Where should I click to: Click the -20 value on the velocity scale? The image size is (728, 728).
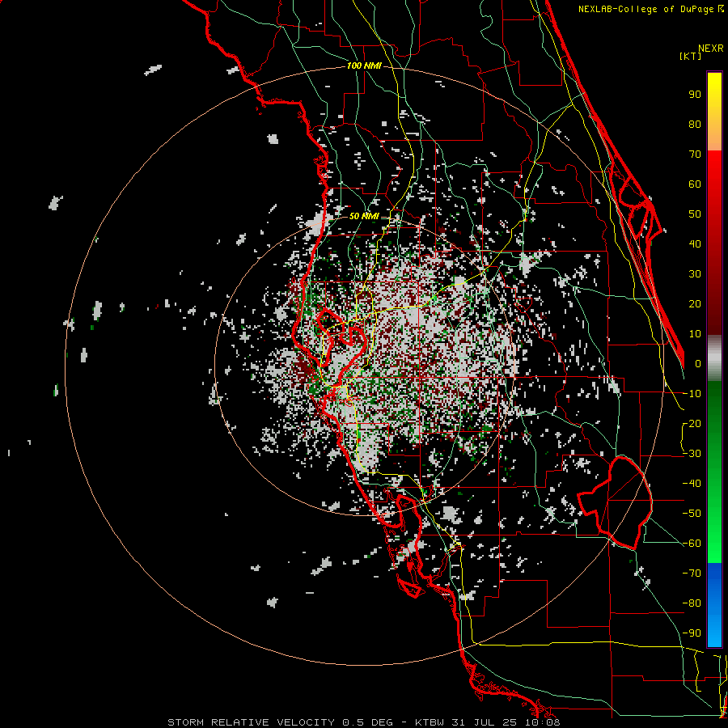[x=692, y=423]
